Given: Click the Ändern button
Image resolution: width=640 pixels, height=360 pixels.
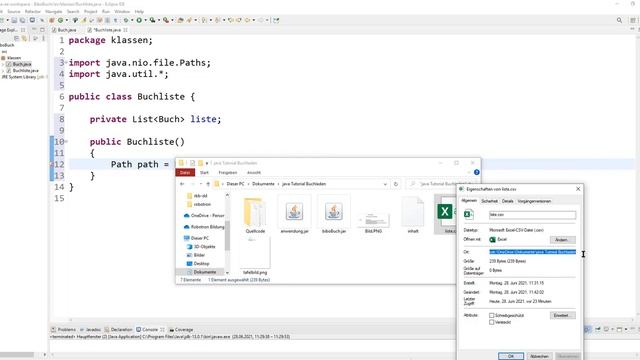Looking at the screenshot, I should [x=562, y=240].
